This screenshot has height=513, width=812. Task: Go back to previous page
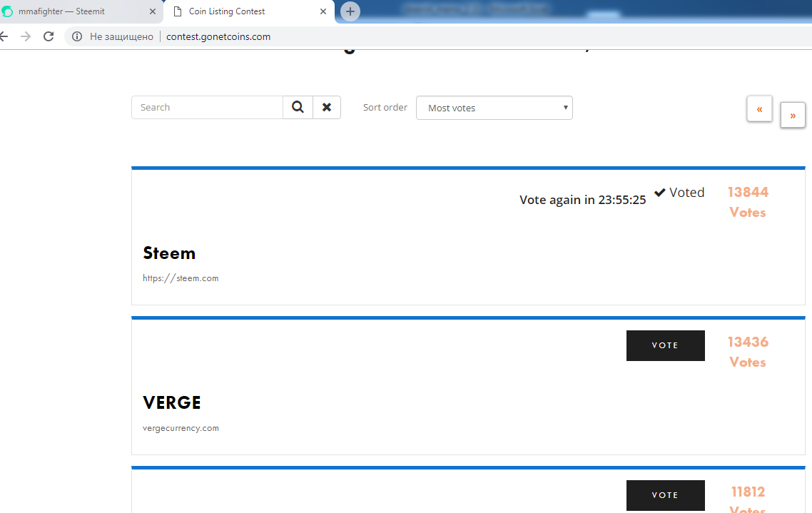click(4, 37)
